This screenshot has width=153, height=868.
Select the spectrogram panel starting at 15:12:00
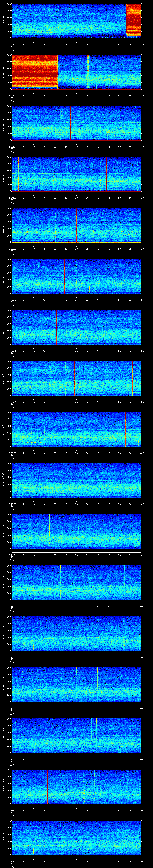(x=76, y=583)
